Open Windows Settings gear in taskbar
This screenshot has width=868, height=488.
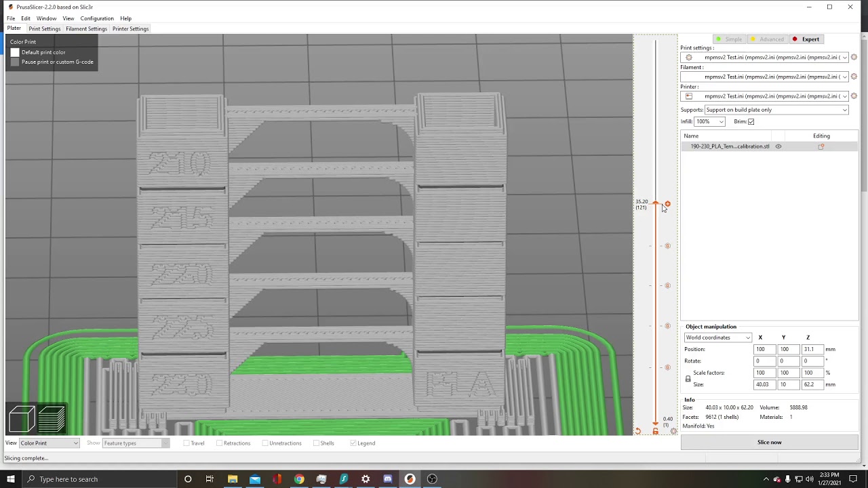pos(366,479)
